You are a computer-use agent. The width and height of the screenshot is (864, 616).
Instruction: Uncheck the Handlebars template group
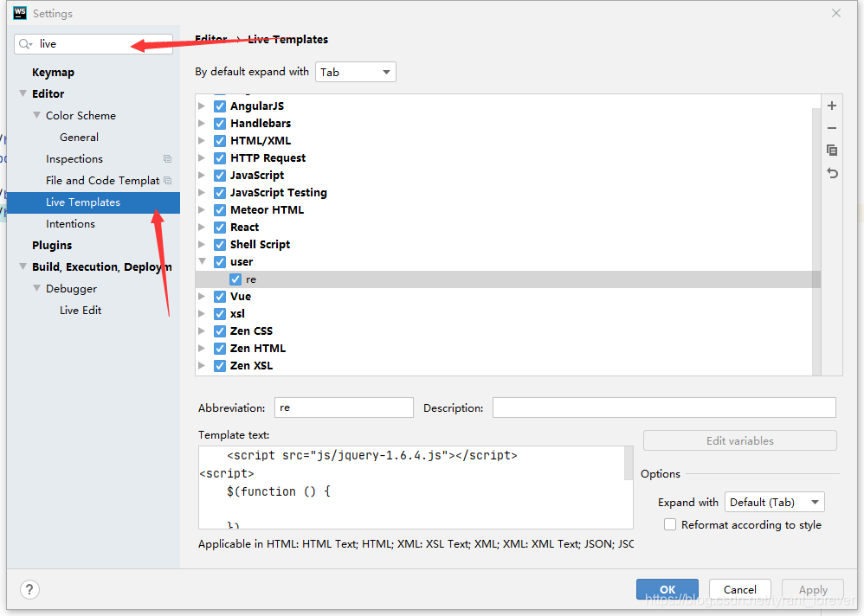click(220, 124)
